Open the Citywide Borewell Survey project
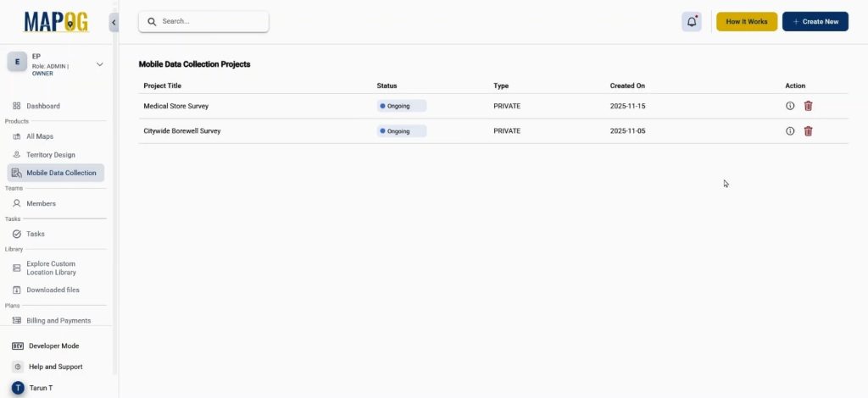This screenshot has height=398, width=868. pos(182,131)
